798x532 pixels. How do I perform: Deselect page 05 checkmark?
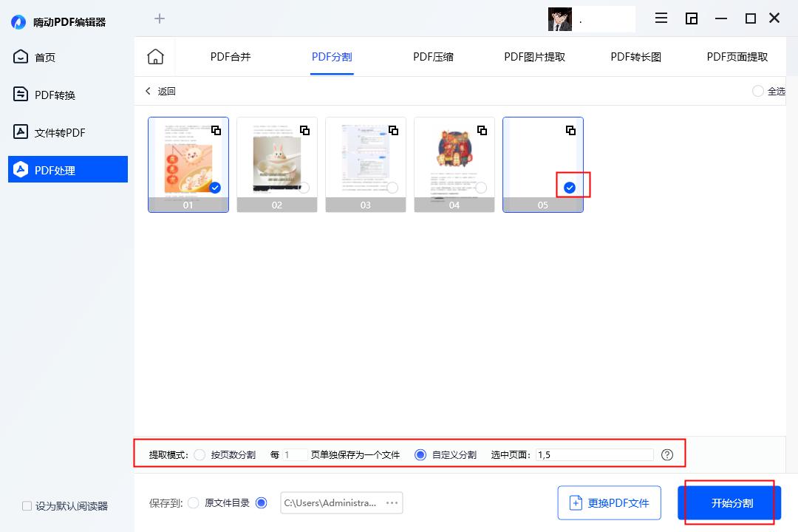pos(569,188)
